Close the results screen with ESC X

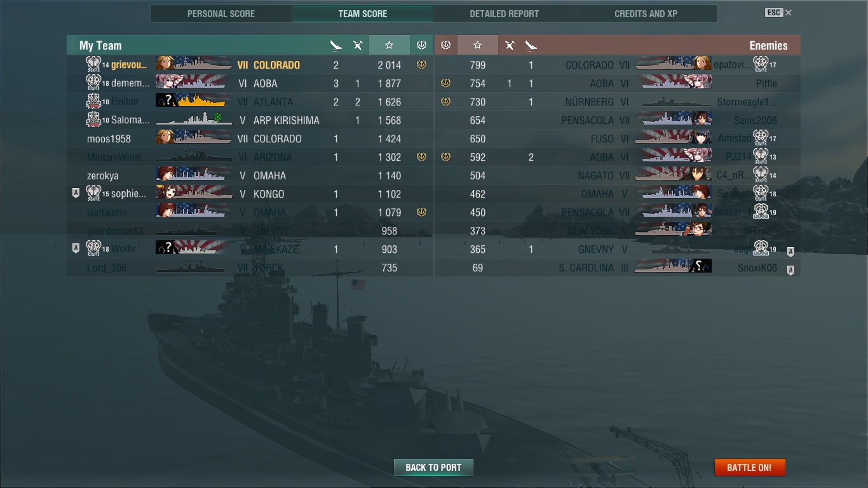click(x=778, y=13)
